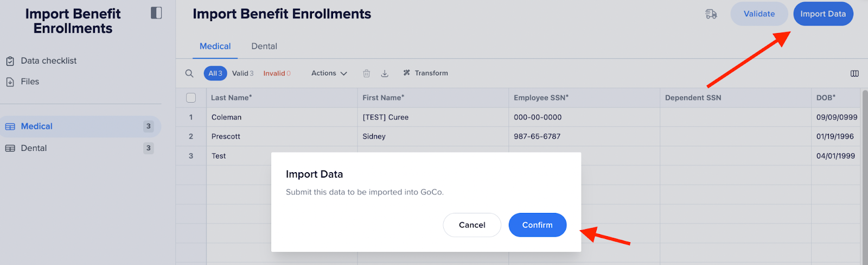The width and height of the screenshot is (868, 265).
Task: Open the column layout icon
Action: click(854, 73)
